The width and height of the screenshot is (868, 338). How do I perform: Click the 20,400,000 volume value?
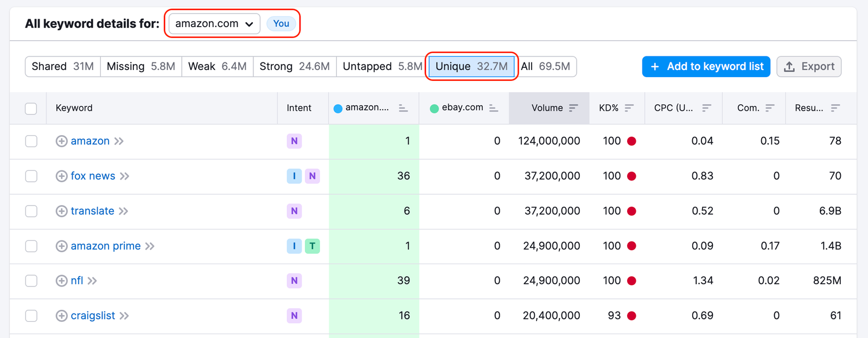click(x=551, y=316)
